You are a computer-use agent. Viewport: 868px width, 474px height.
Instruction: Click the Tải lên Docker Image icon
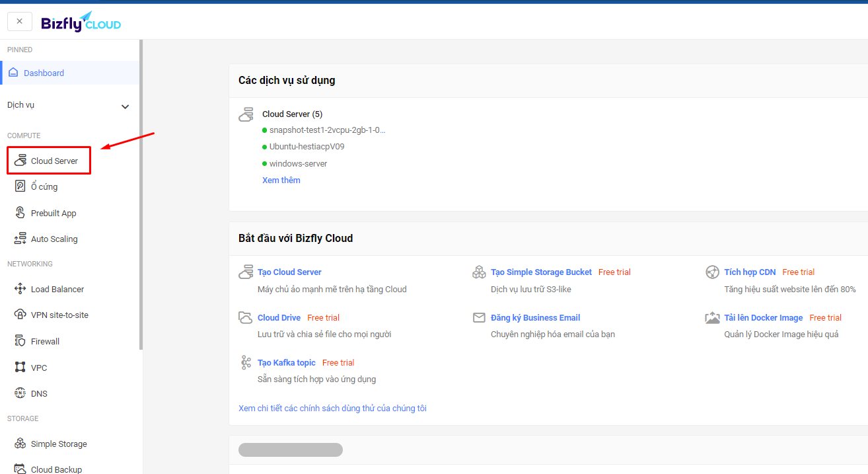pyautogui.click(x=712, y=317)
